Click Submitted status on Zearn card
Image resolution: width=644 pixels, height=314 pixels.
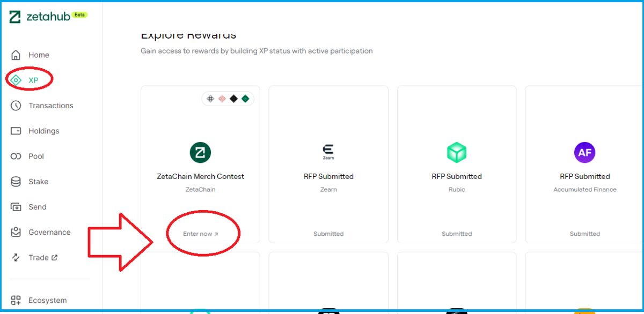328,234
